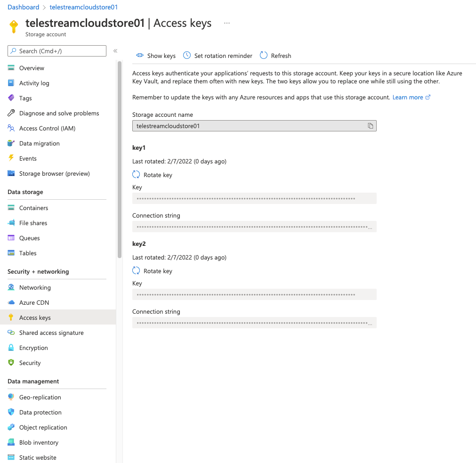The height and width of the screenshot is (463, 476).
Task: Open the more options ellipsis beside Access keys
Action: click(227, 23)
